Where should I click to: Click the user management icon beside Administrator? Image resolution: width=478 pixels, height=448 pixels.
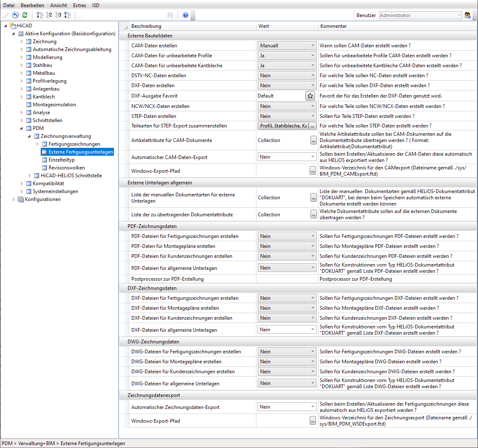[x=468, y=15]
